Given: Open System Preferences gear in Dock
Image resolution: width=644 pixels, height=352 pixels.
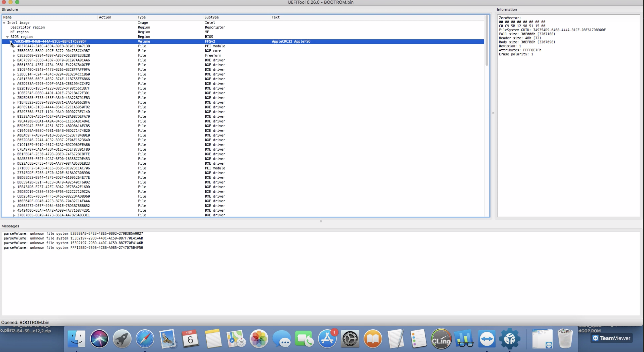Looking at the screenshot, I should click(350, 339).
